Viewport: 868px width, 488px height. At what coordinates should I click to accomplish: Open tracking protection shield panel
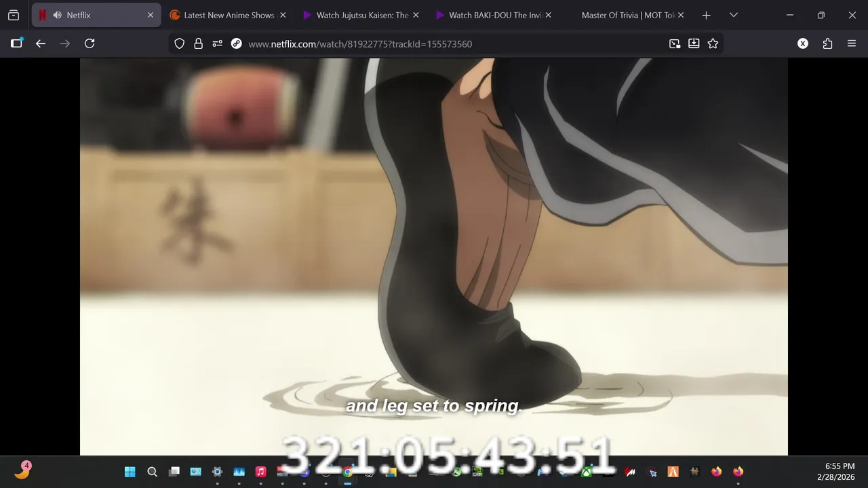(x=180, y=43)
